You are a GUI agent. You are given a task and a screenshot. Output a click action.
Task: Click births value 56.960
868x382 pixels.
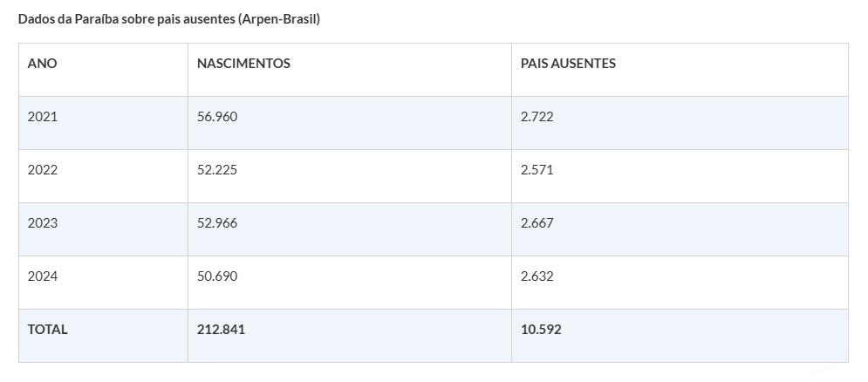tap(217, 117)
